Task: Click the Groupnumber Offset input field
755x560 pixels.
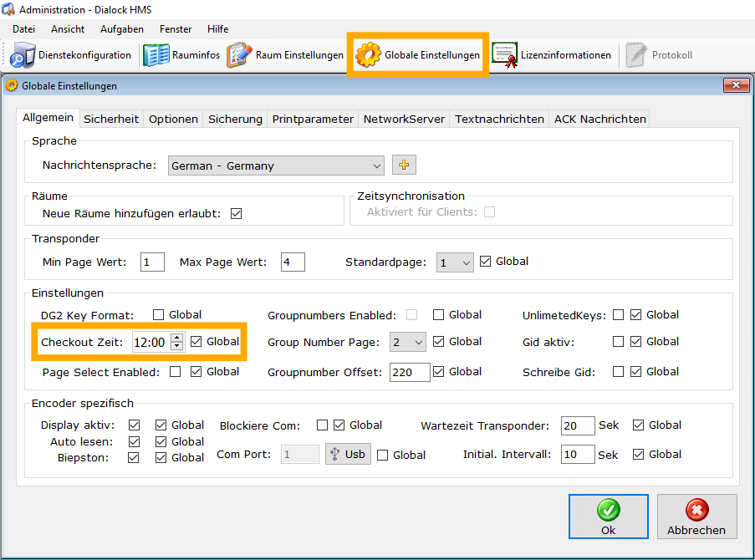Action: 409,372
